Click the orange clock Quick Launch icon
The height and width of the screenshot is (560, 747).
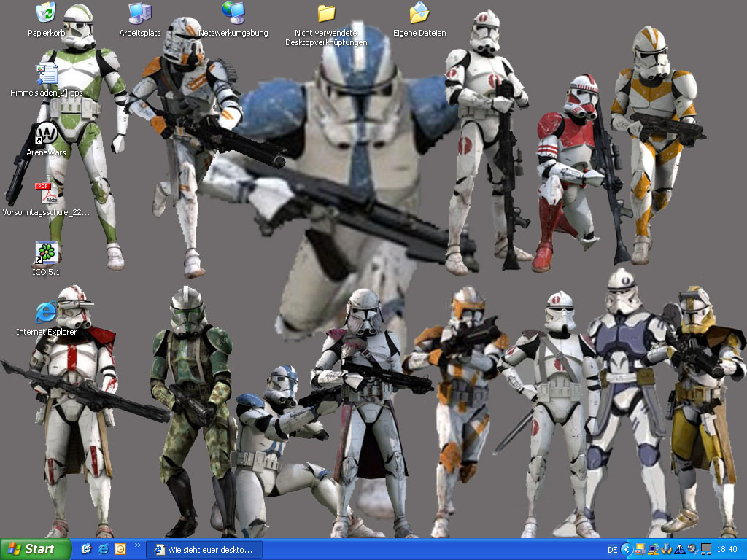point(120,549)
